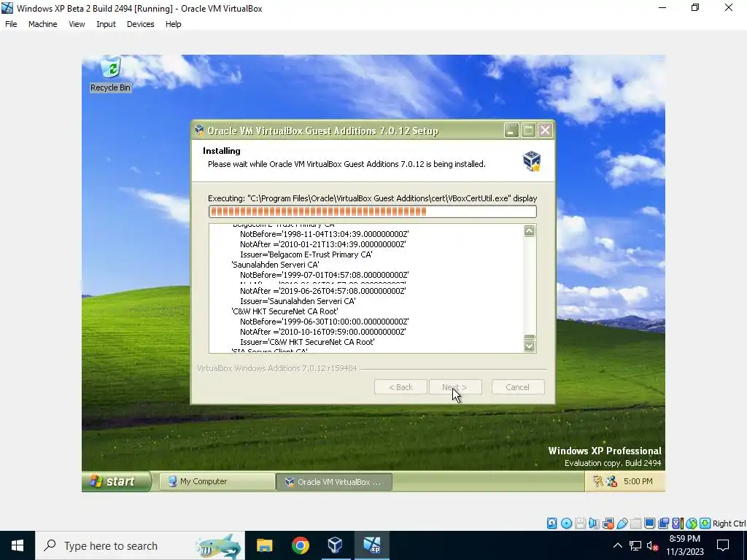Click the setup title bar icon

coord(200,130)
